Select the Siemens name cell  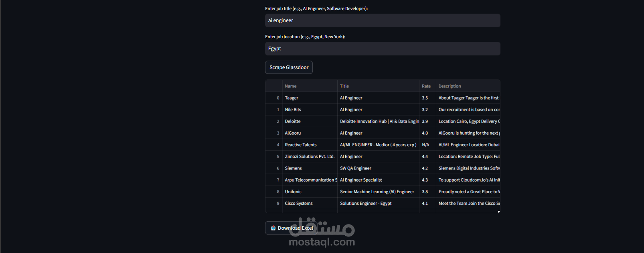[310, 168]
